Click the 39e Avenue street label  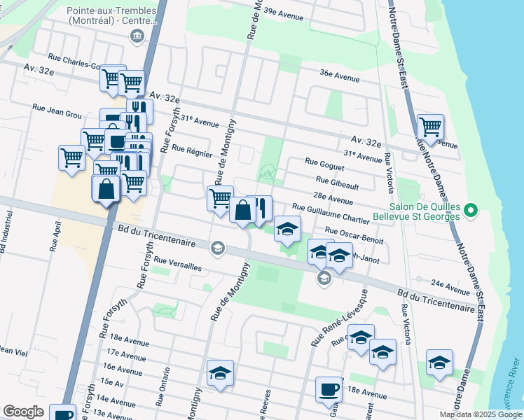pos(284,14)
